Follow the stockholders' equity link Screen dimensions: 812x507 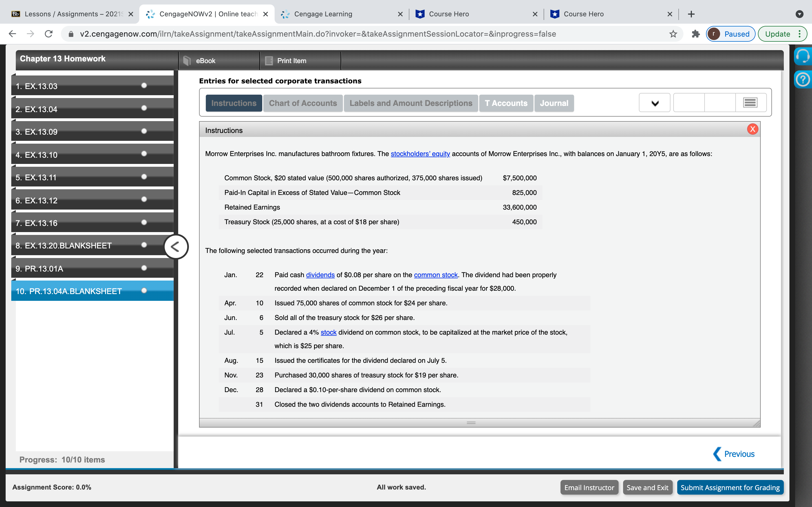tap(420, 154)
